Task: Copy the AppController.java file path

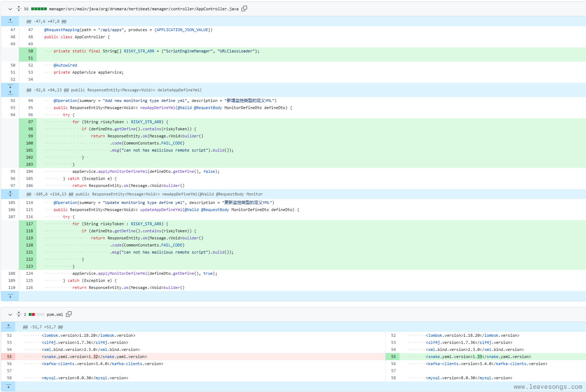Action: [244, 8]
